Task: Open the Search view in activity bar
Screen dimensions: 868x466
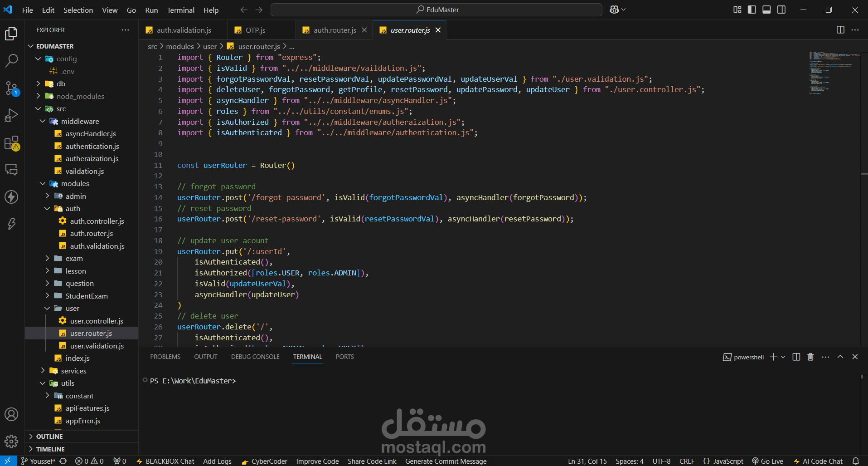Action: pos(11,60)
